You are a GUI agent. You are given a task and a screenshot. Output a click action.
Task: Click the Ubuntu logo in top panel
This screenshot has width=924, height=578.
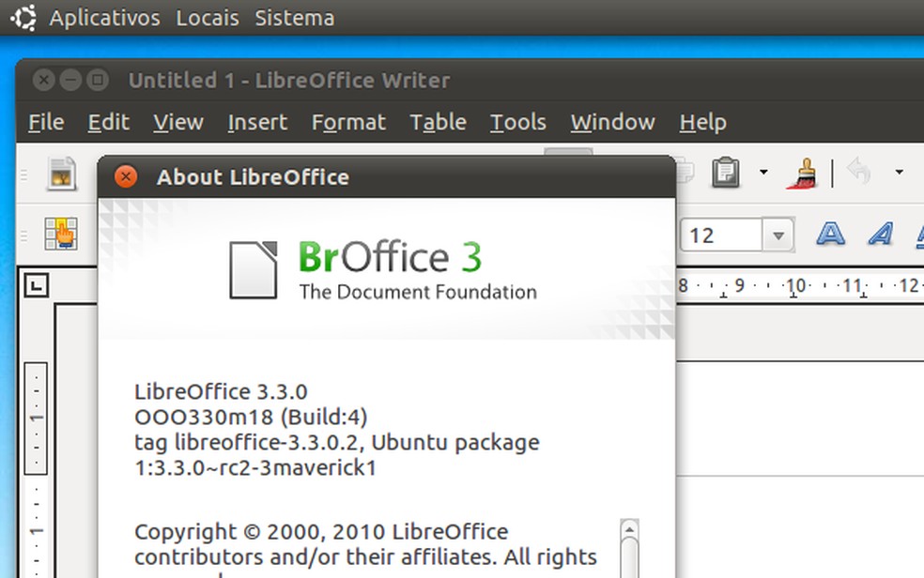click(x=23, y=17)
